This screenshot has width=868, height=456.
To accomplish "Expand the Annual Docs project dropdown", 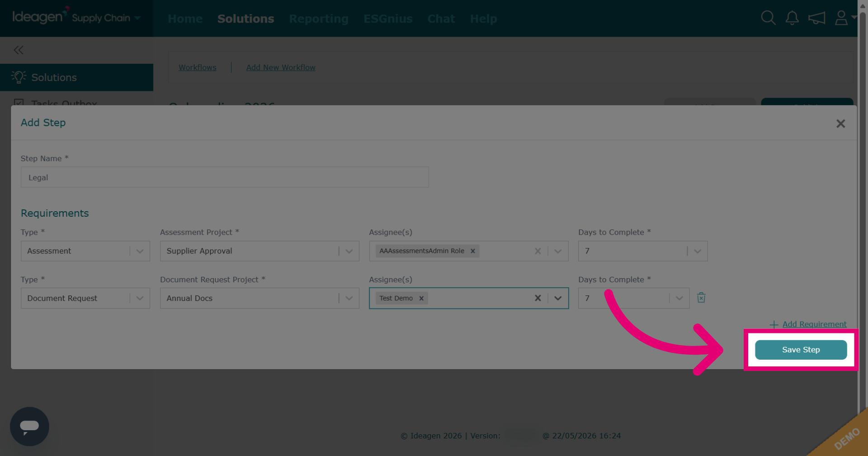I will pyautogui.click(x=349, y=299).
